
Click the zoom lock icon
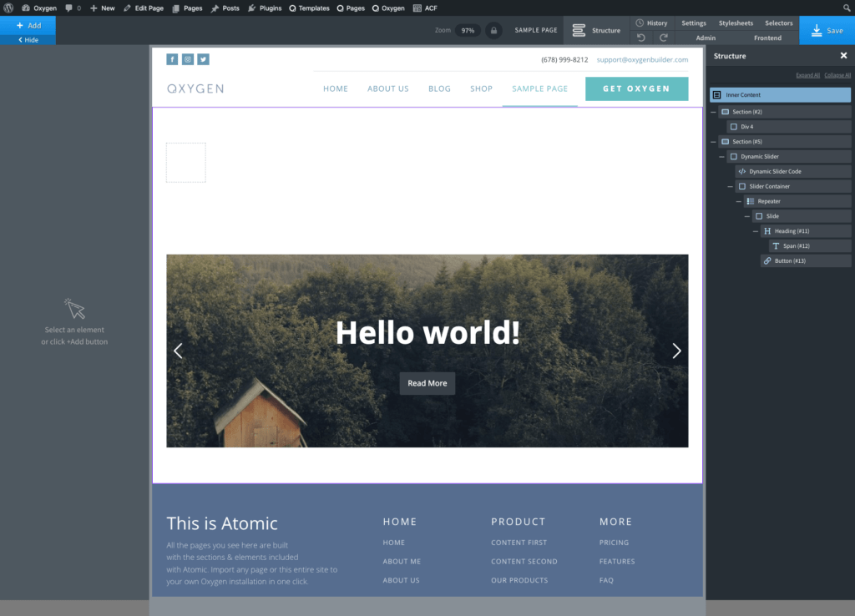[493, 30]
